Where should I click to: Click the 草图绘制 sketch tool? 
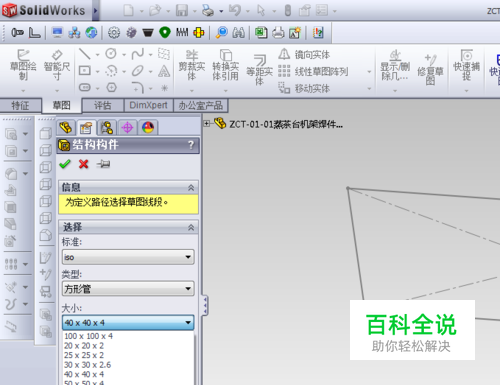tap(23, 65)
